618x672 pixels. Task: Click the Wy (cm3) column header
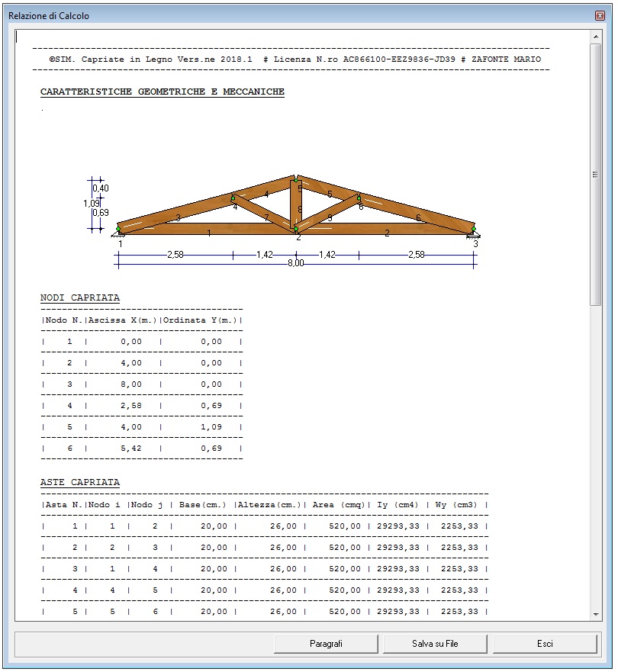point(456,505)
